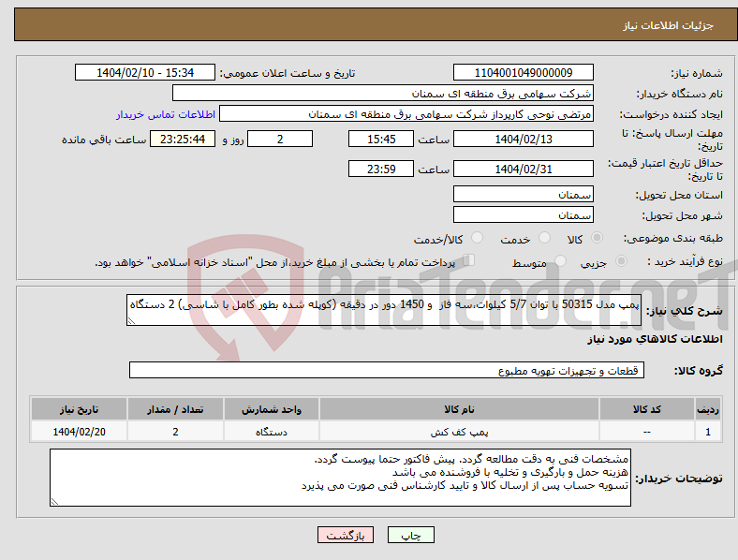Click the resize handle of buyer notes box
This screenshot has width=738, height=560.
tap(54, 502)
